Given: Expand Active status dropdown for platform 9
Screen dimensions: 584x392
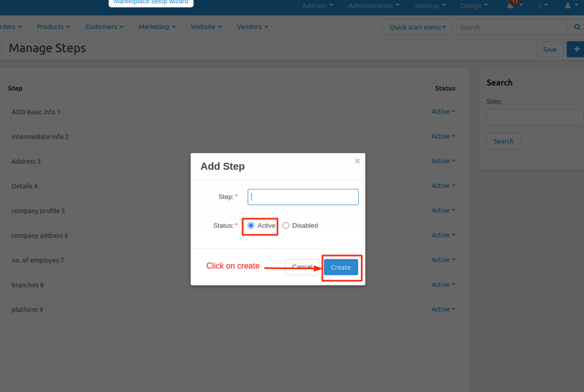Looking at the screenshot, I should (443, 309).
